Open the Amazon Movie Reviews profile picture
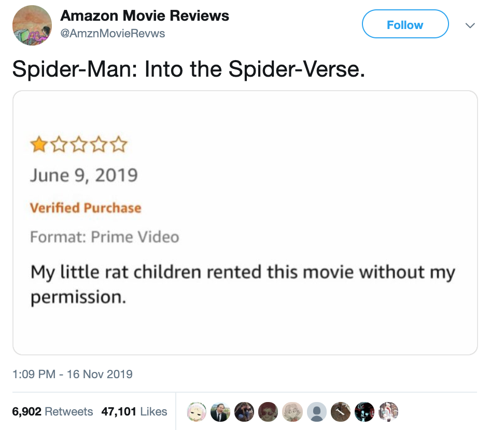 click(32, 25)
